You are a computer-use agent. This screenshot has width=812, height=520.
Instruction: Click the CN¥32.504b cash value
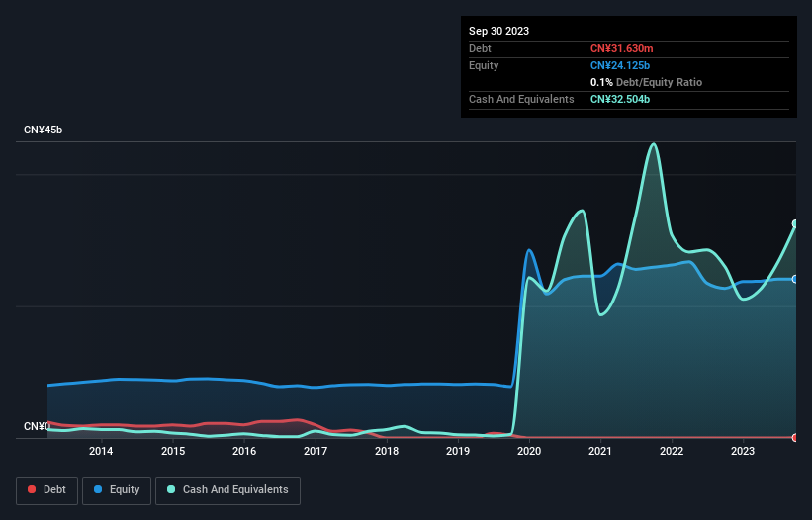620,99
